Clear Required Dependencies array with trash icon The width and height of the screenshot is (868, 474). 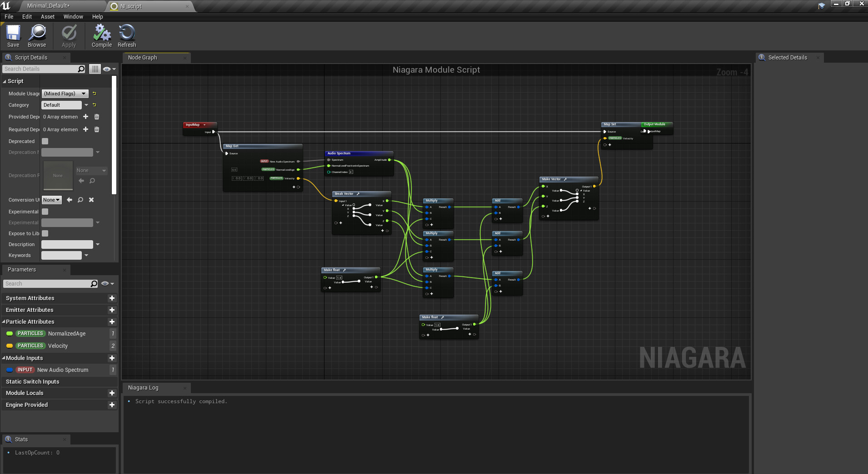pyautogui.click(x=97, y=129)
